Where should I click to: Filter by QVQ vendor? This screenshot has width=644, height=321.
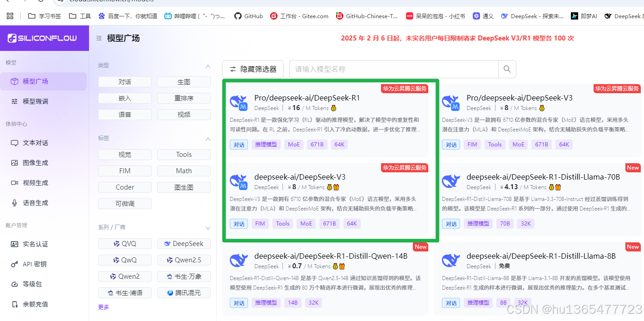[125, 244]
